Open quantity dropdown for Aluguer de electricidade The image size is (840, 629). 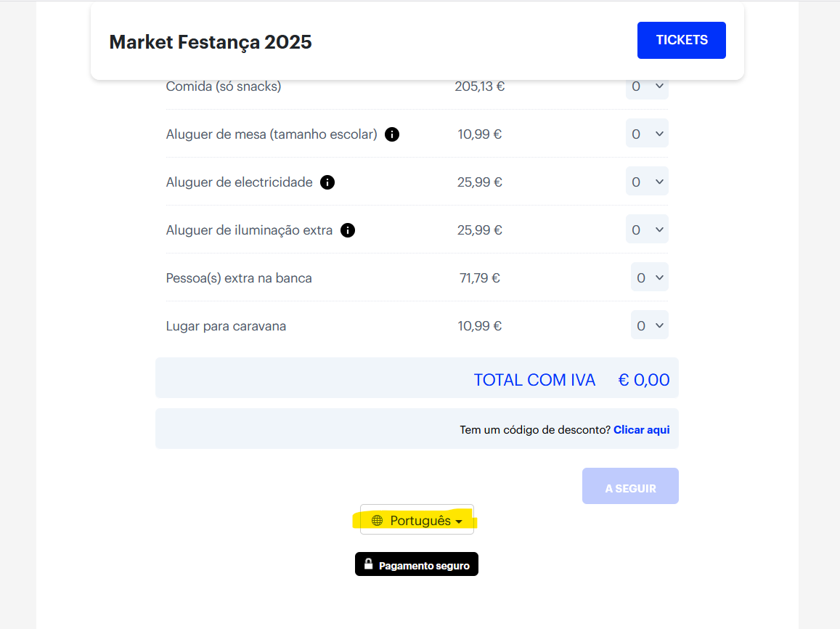pos(647,182)
